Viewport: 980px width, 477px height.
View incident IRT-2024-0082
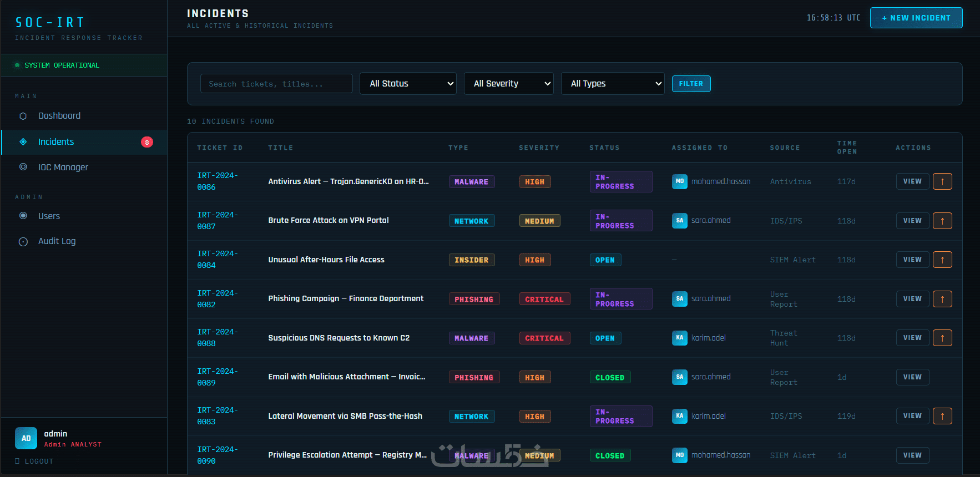pos(912,299)
